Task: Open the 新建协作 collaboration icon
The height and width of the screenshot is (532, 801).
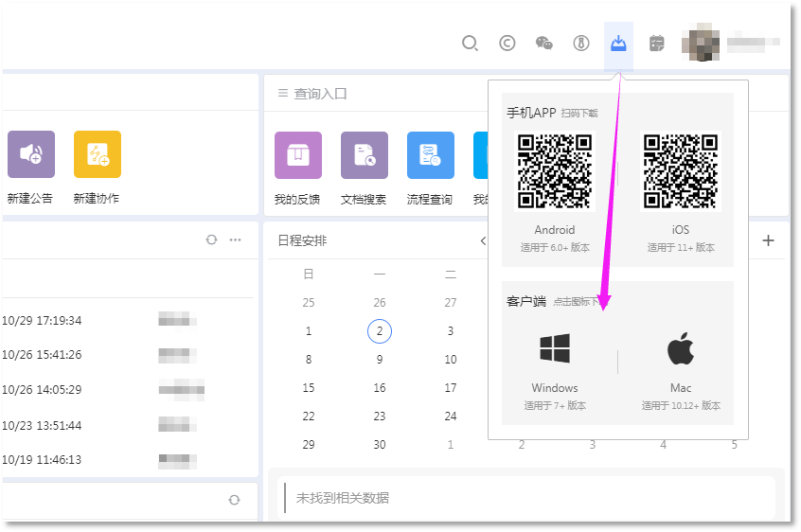Action: 98,154
